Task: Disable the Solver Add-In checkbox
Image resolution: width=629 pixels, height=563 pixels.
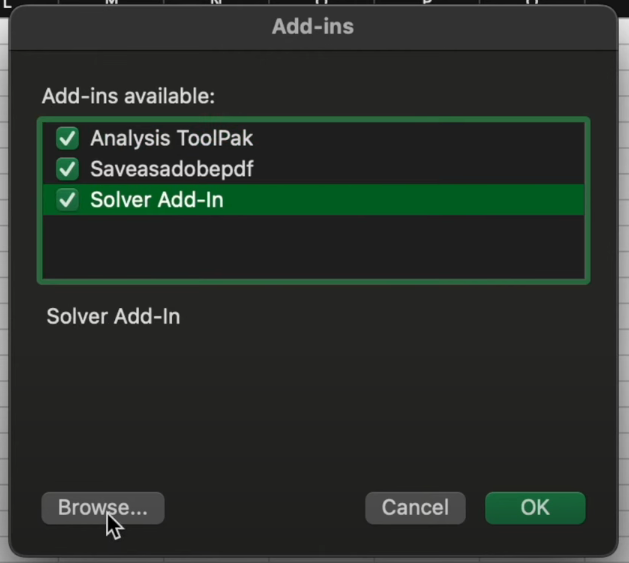Action: click(68, 200)
